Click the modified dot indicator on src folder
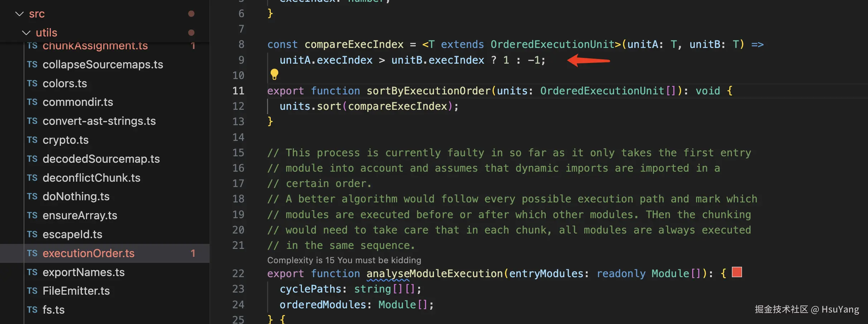Image resolution: width=868 pixels, height=324 pixels. (x=191, y=14)
